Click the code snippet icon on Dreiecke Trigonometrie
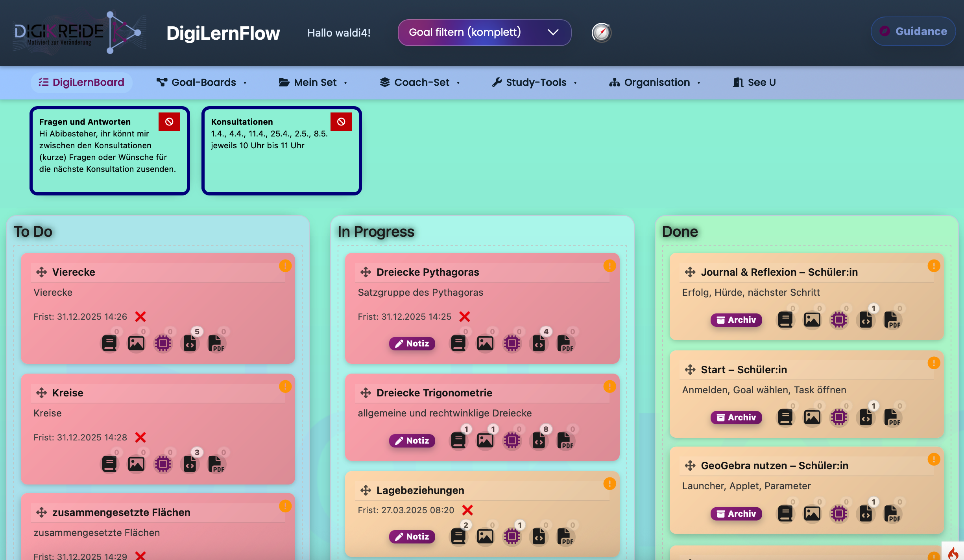964x560 pixels. coord(539,440)
